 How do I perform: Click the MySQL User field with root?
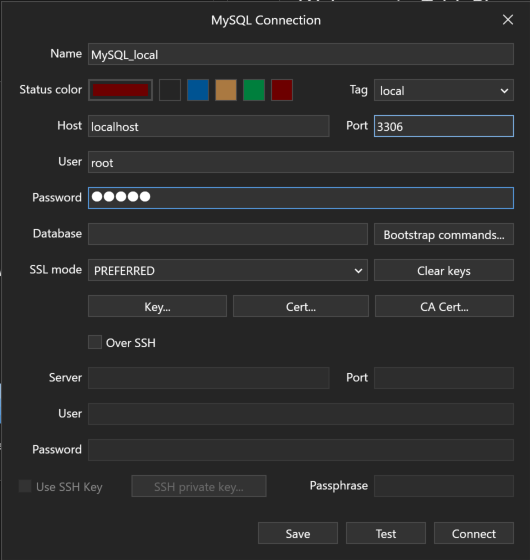tap(301, 162)
